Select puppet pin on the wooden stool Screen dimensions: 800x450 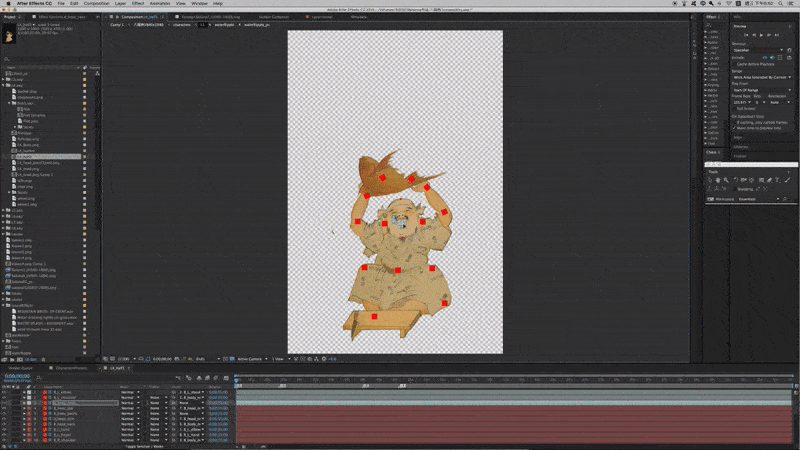[374, 316]
